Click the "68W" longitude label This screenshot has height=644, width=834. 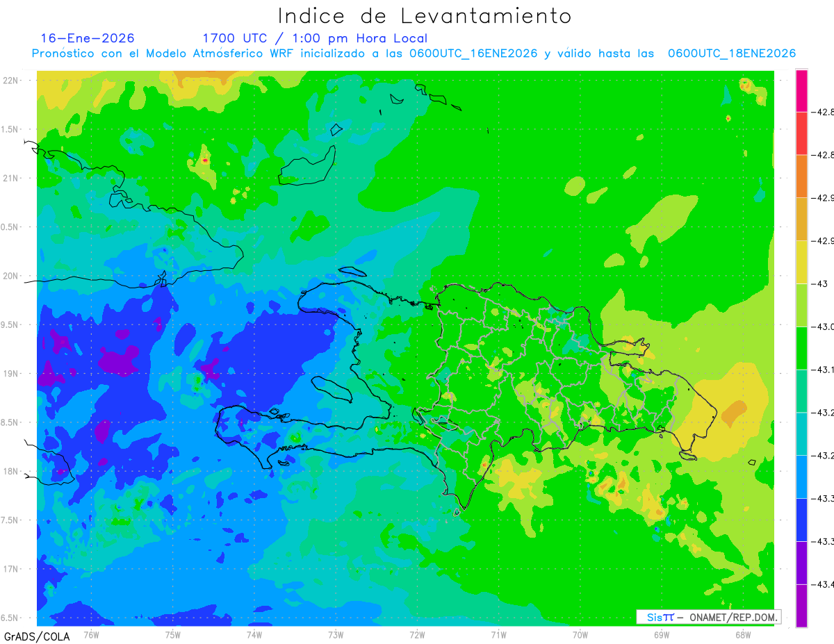click(743, 634)
